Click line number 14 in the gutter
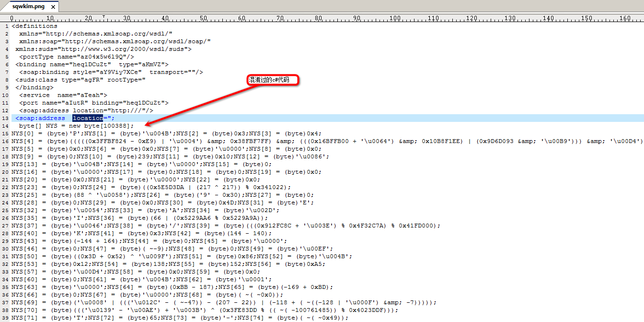This screenshot has width=644, height=322. pyautogui.click(x=5, y=126)
